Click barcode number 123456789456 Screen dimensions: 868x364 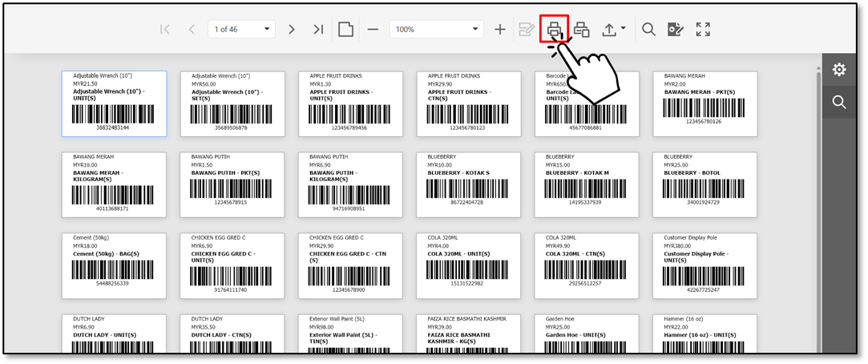point(349,128)
